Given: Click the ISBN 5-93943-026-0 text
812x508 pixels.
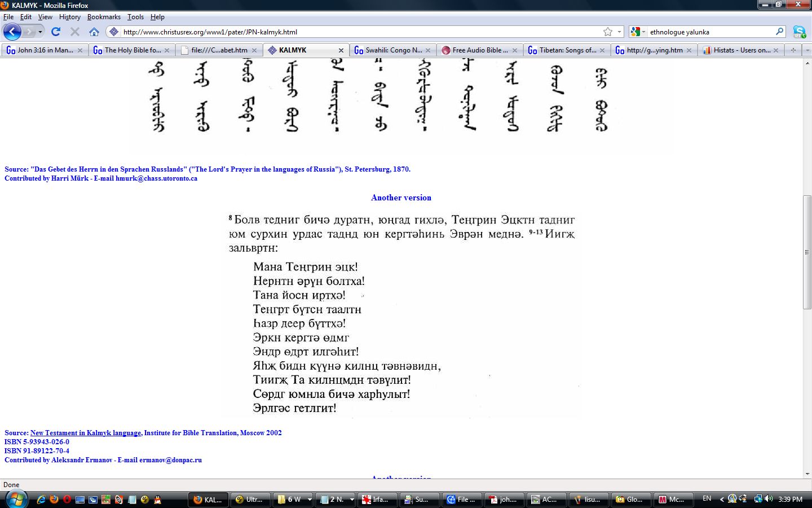Looking at the screenshot, I should (37, 442).
